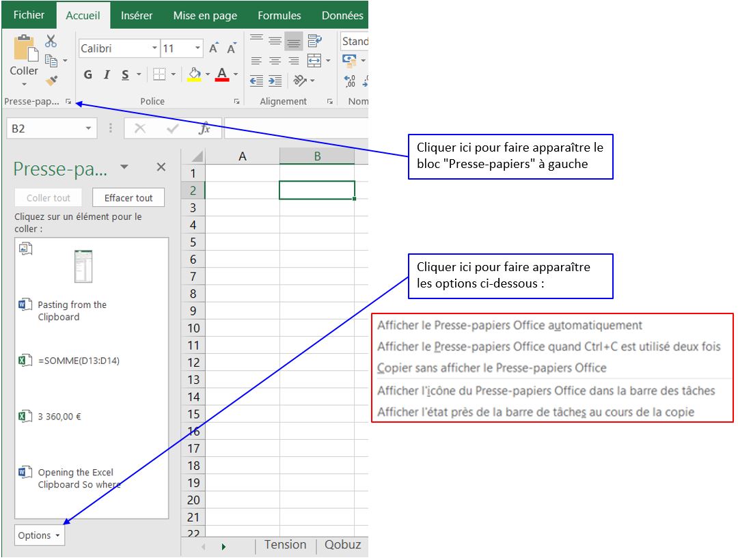Switch to the Formules ribbon tab
The height and width of the screenshot is (560, 738).
[279, 14]
